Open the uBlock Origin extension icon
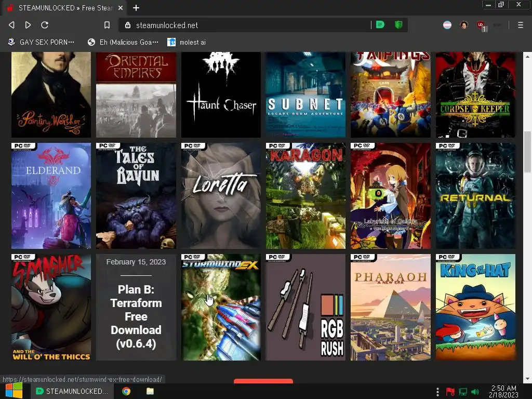Viewport: 532px width, 399px height. [x=481, y=25]
